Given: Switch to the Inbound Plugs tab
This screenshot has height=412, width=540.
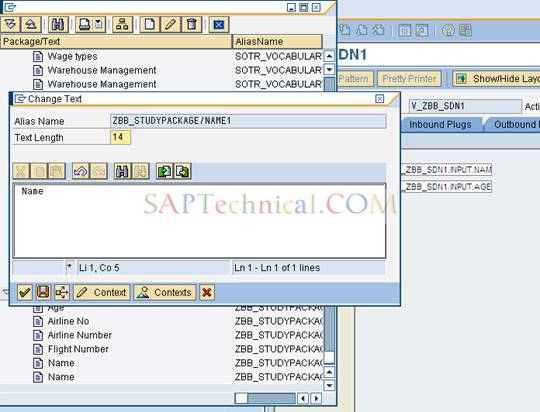Looking at the screenshot, I should tap(440, 124).
